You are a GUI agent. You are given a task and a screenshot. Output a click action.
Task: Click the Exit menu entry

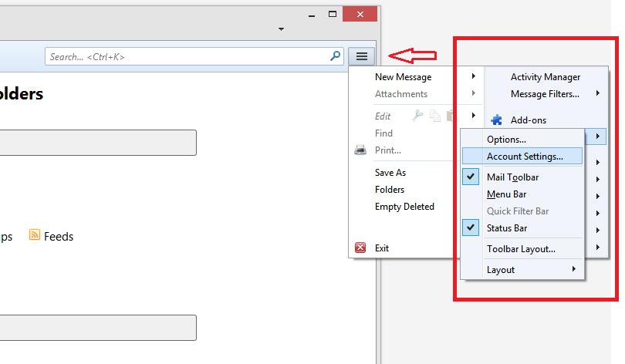point(382,248)
